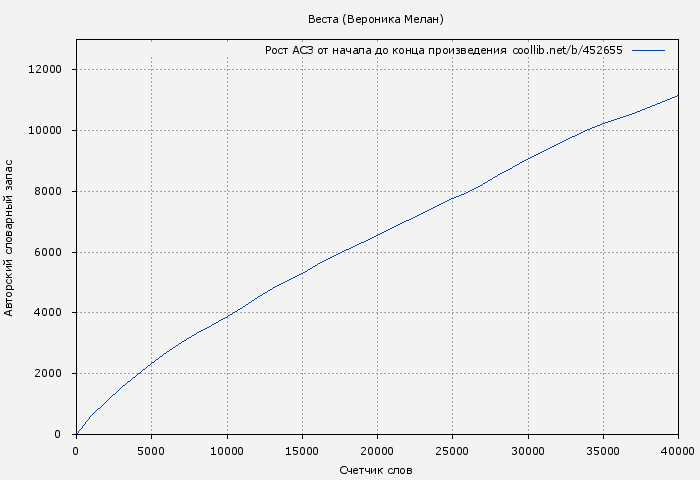Click the 25000 x-axis tick label
700x480 pixels.
click(452, 451)
